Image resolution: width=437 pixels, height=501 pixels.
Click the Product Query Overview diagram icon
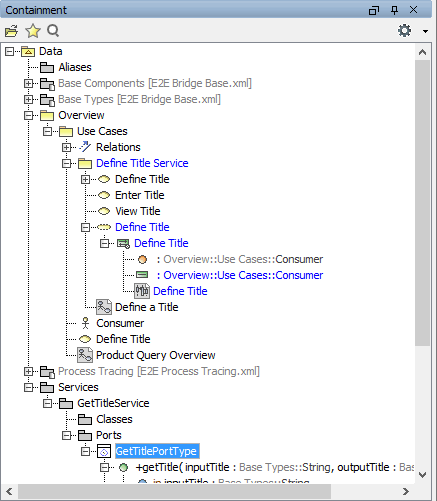(x=85, y=355)
